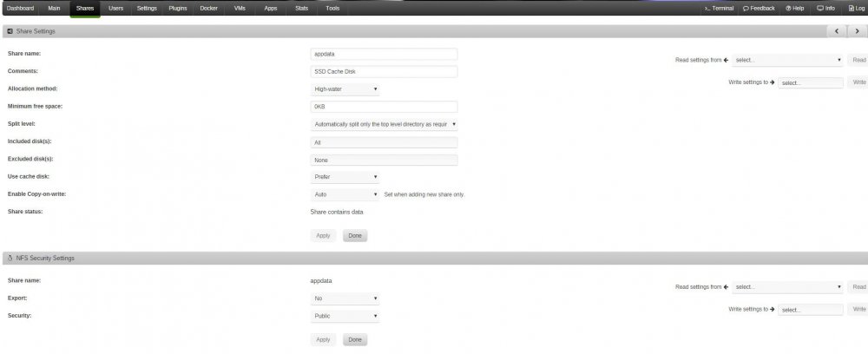868x354 pixels.
Task: Click Apply in Share Settings
Action: (323, 236)
